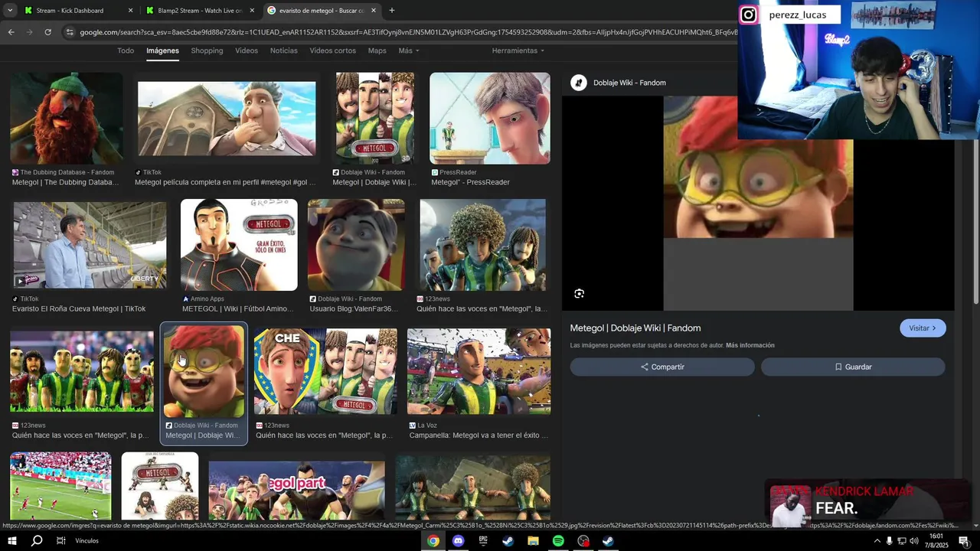
Task: Switch to Blamp2 Stream tab
Action: tap(200, 11)
